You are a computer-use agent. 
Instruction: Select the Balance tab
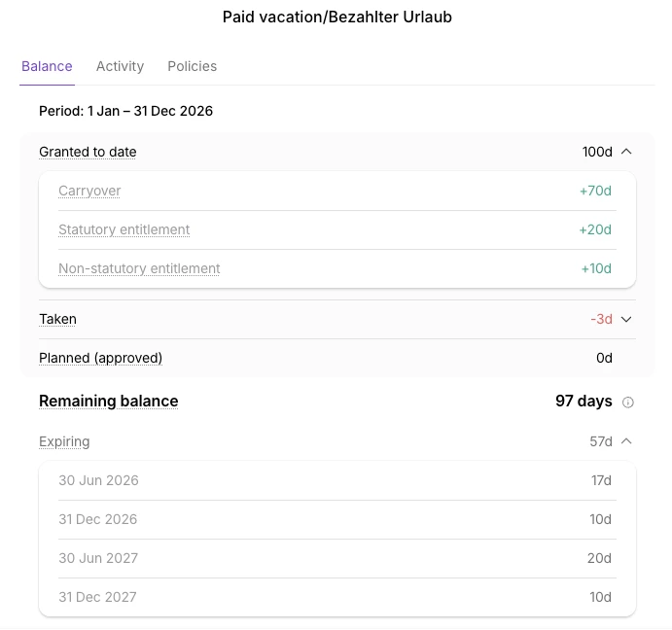pyautogui.click(x=47, y=66)
